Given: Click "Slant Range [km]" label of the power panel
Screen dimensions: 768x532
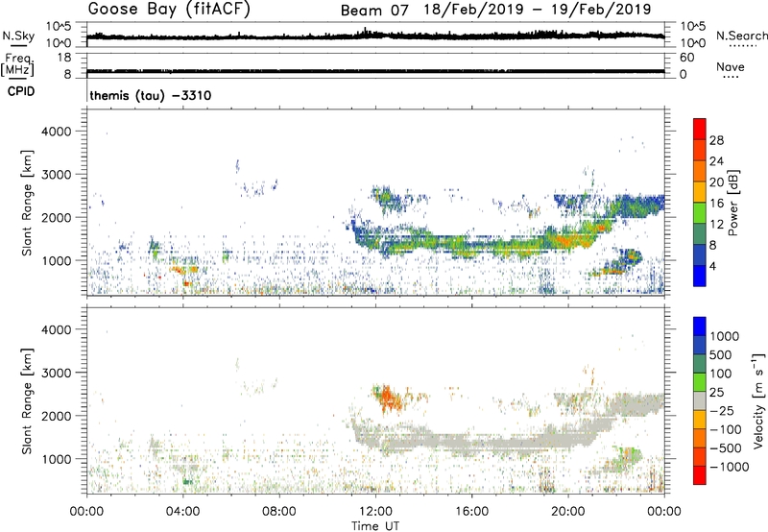Looking at the screenshot, I should 27,204.
